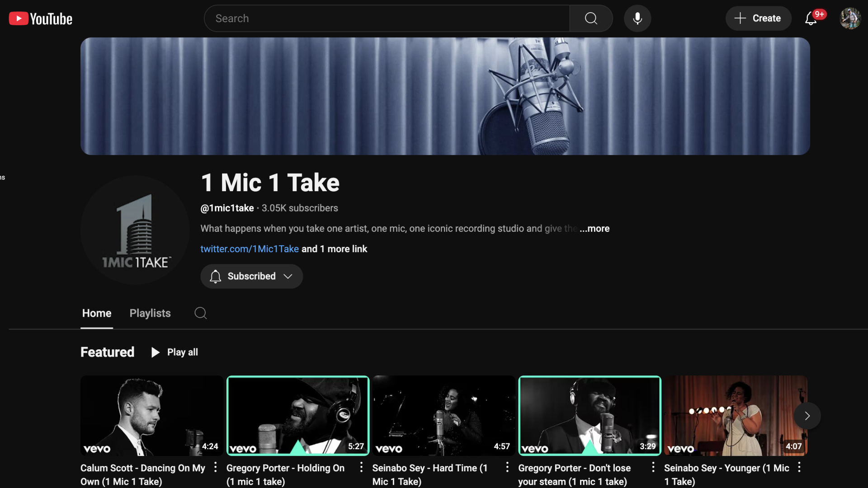Open the YouTube home logo
Viewport: 868px width, 488px height.
(41, 19)
